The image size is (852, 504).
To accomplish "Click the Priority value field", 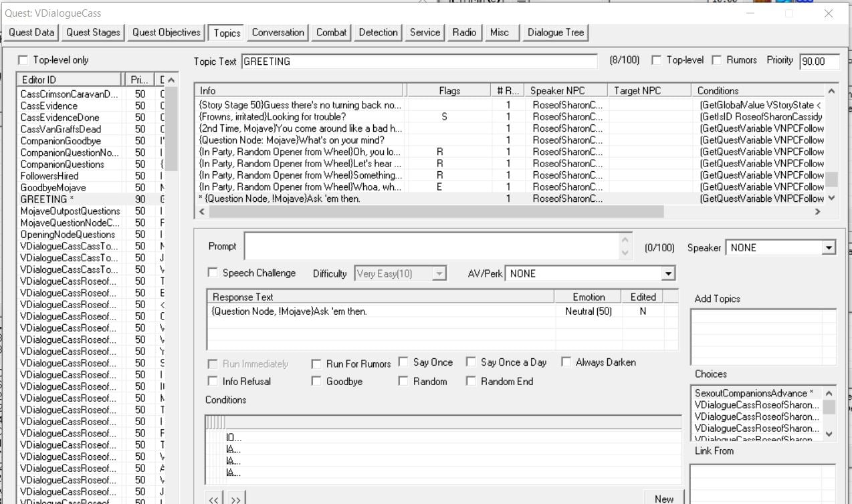I will pos(820,61).
